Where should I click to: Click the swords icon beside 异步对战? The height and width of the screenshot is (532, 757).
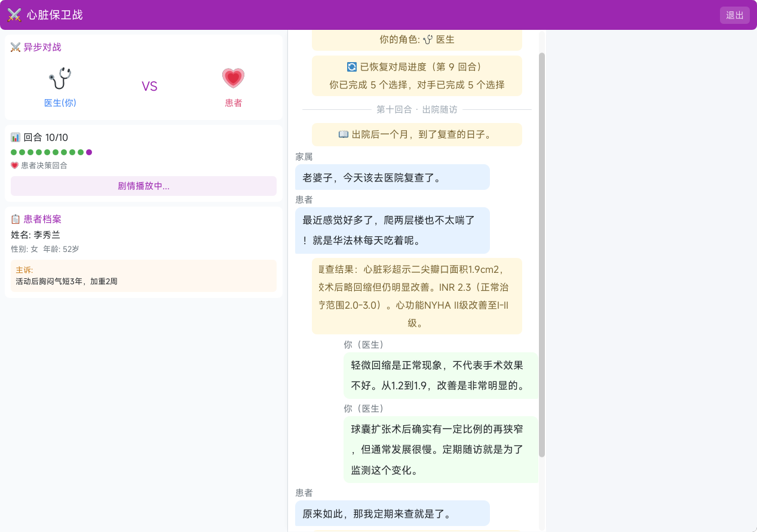pyautogui.click(x=16, y=47)
